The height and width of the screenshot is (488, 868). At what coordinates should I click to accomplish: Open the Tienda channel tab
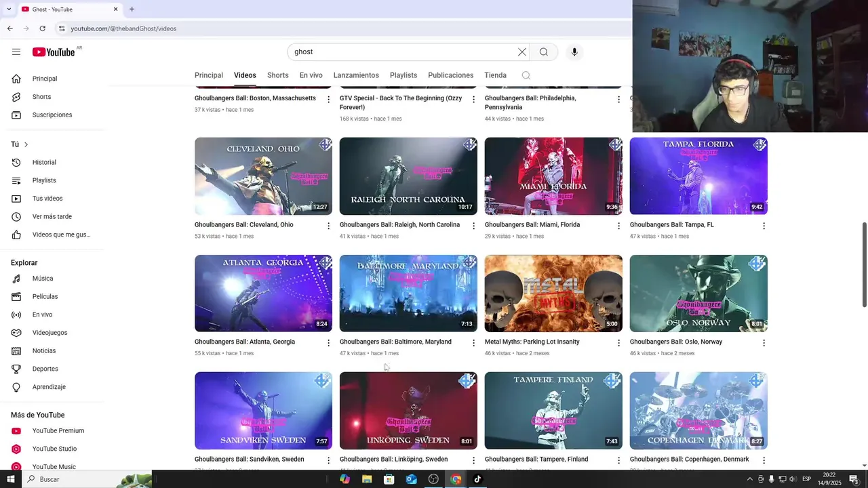point(495,75)
